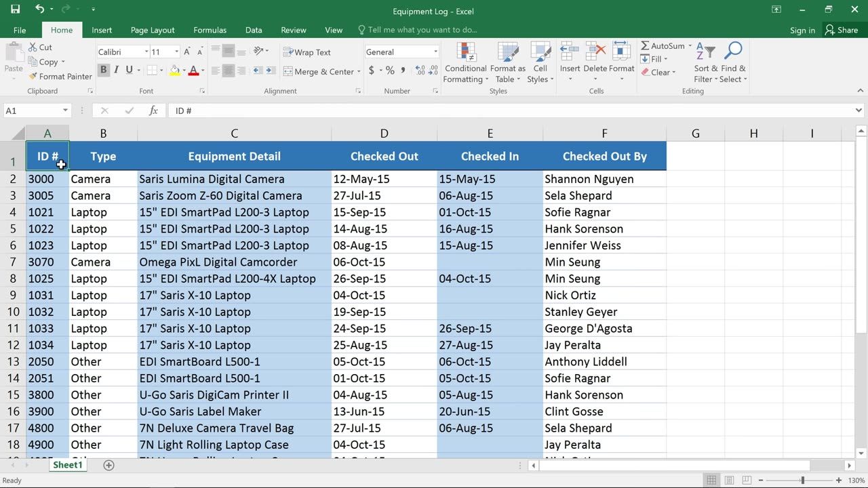Click the Cut scissors icon
Viewport: 868px width, 488px height.
pyautogui.click(x=33, y=47)
